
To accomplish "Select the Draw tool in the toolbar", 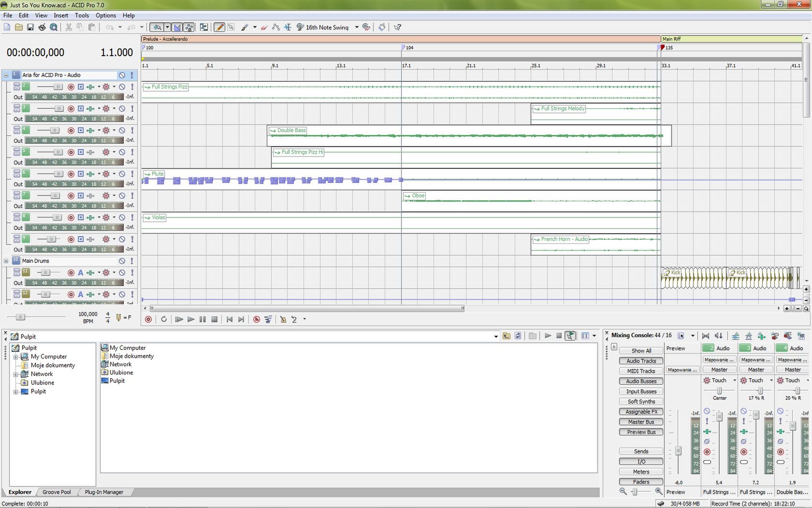I will coord(219,27).
